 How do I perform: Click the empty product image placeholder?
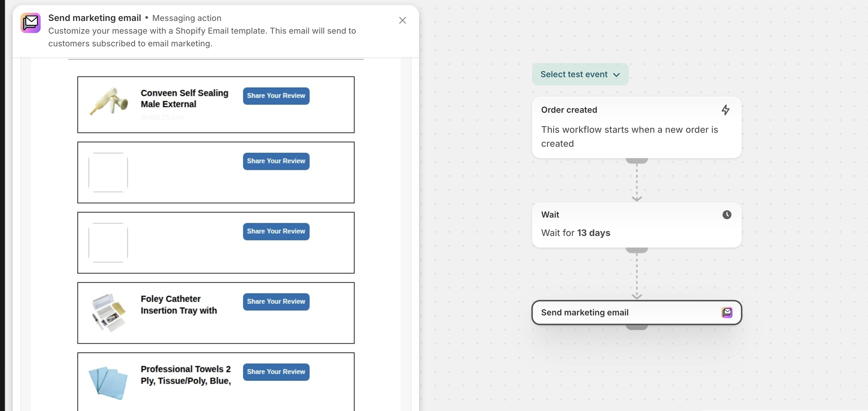108,172
